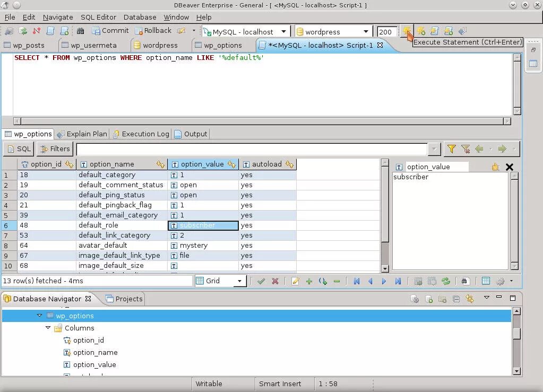The height and width of the screenshot is (392, 543).
Task: Go to the last row icon
Action: [398, 281]
